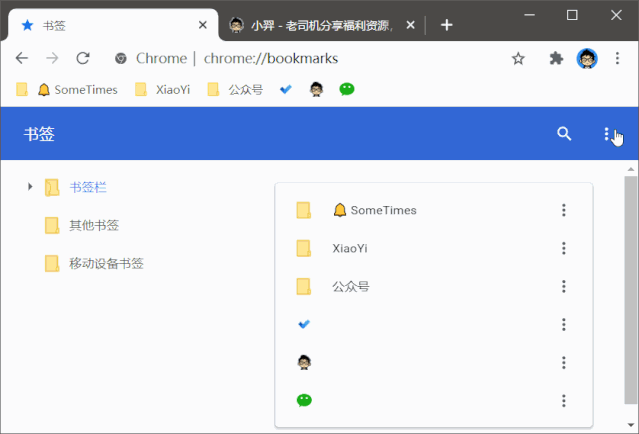Open more actions for green chat bookmark
The width and height of the screenshot is (639, 434).
tap(564, 401)
